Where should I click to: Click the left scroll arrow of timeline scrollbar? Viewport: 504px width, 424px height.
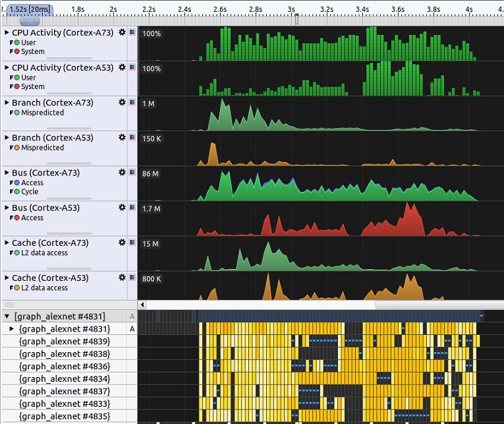click(142, 305)
